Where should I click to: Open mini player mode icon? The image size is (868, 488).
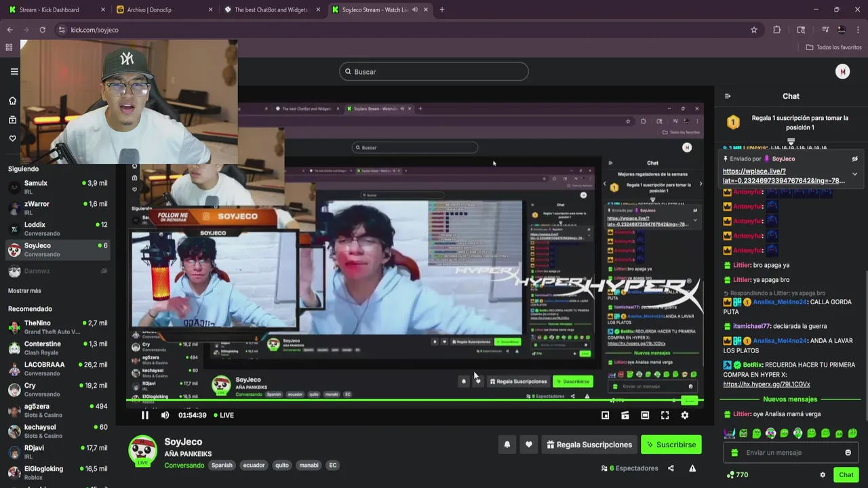click(x=606, y=415)
